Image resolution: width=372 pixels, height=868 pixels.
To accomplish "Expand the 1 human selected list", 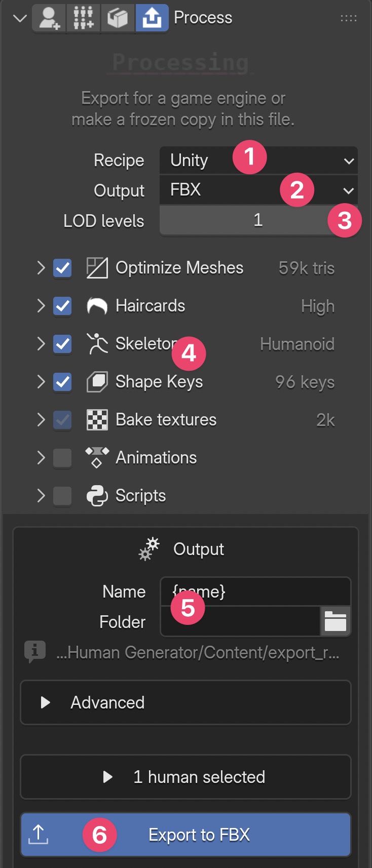I will [x=185, y=777].
